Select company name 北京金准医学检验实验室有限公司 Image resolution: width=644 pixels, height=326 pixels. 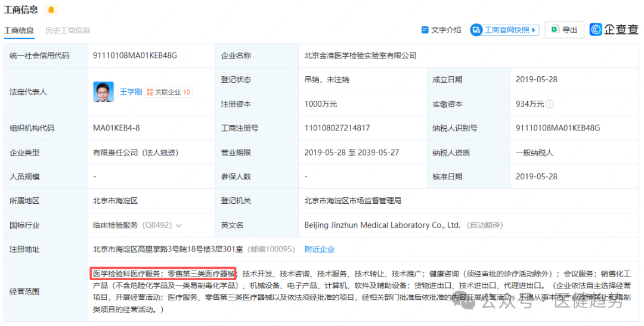[x=360, y=55]
